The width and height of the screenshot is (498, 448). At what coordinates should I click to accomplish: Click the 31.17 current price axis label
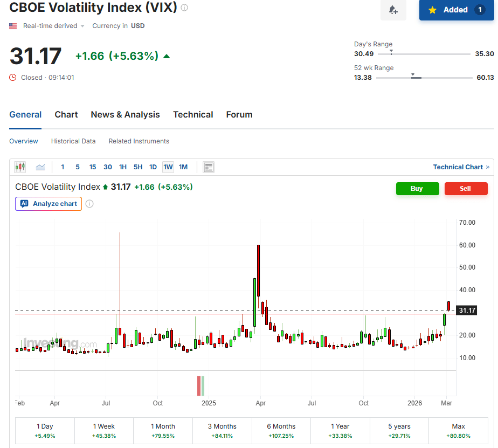pos(467,311)
